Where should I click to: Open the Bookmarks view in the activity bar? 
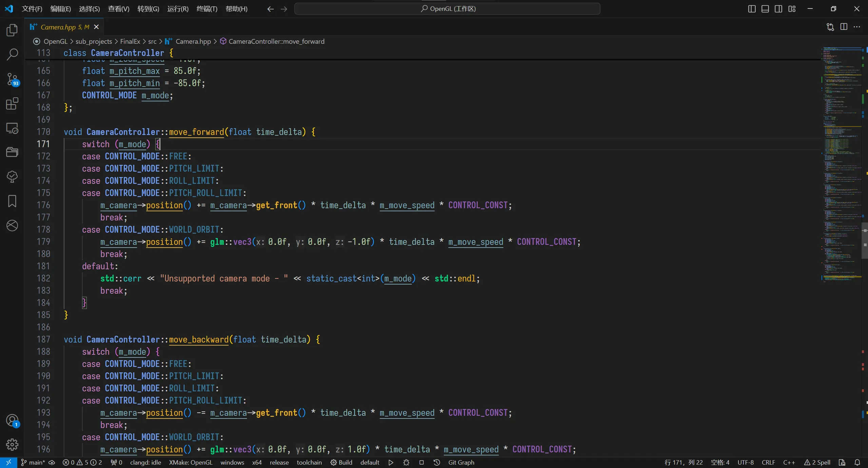tap(12, 201)
